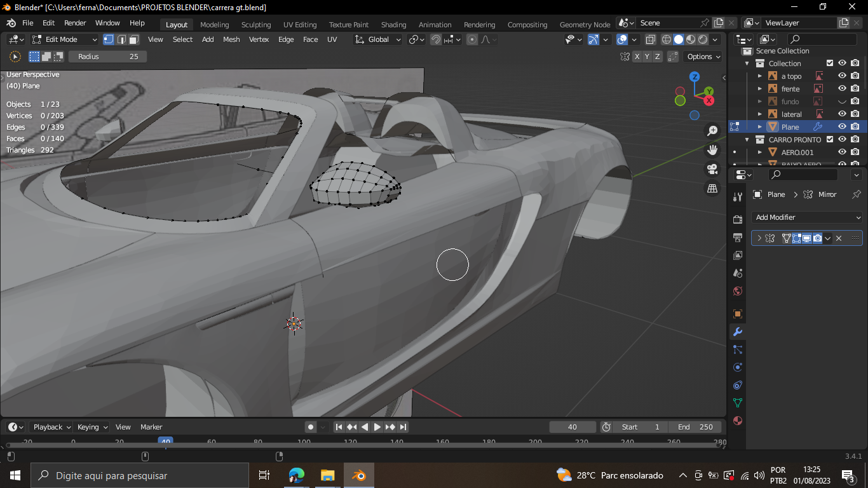
Task: Expand the Mirror modifier panel
Action: tap(759, 238)
